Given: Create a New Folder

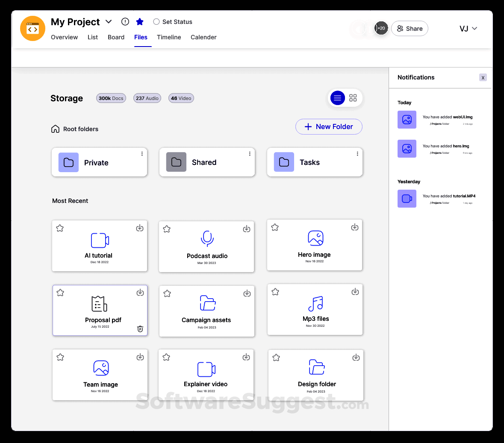Looking at the screenshot, I should click(x=329, y=126).
